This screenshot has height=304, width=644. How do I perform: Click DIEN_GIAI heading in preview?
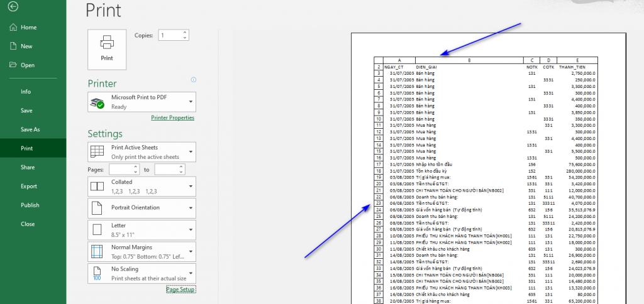tap(426, 67)
